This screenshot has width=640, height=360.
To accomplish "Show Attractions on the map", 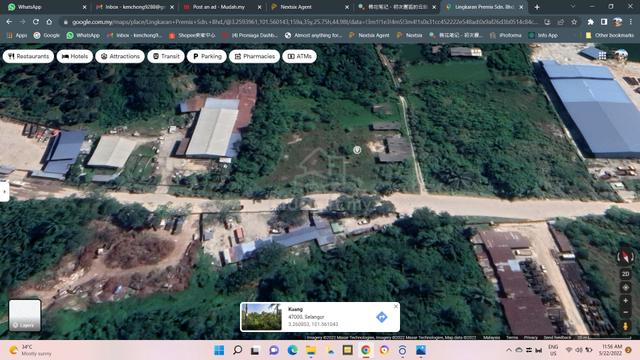I will click(120, 56).
